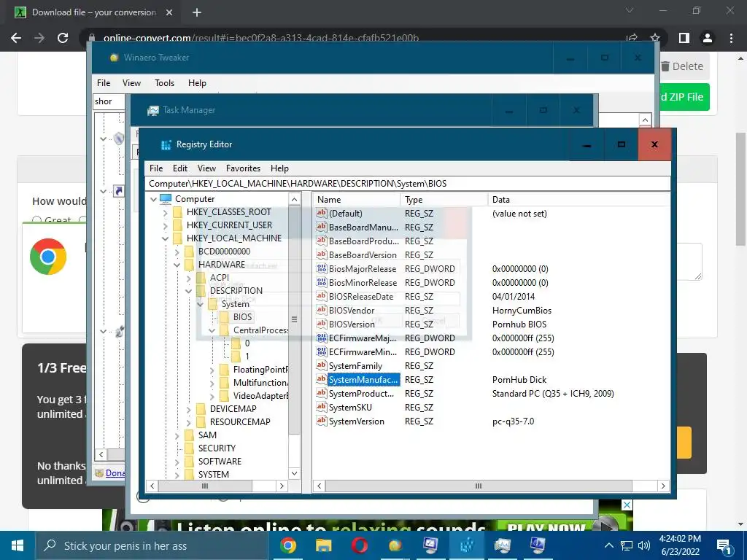Click the ECFirmwareMaj... DWORD value icon
This screenshot has height=560, width=747.
(x=322, y=338)
